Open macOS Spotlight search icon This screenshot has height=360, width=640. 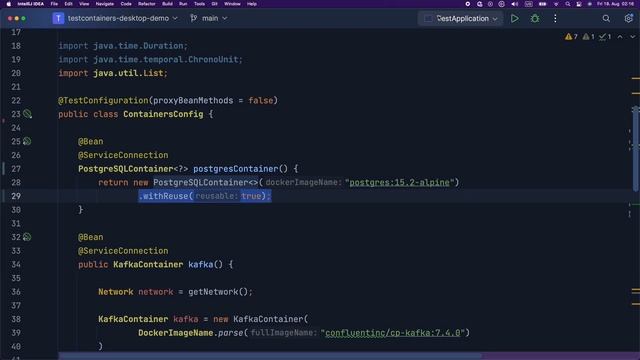[567, 4]
